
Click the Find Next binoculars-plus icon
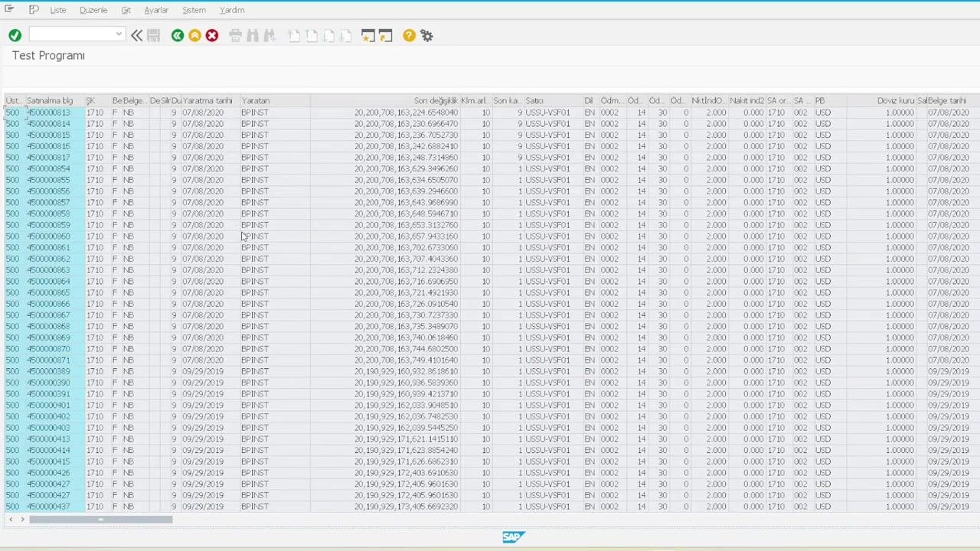coord(269,35)
